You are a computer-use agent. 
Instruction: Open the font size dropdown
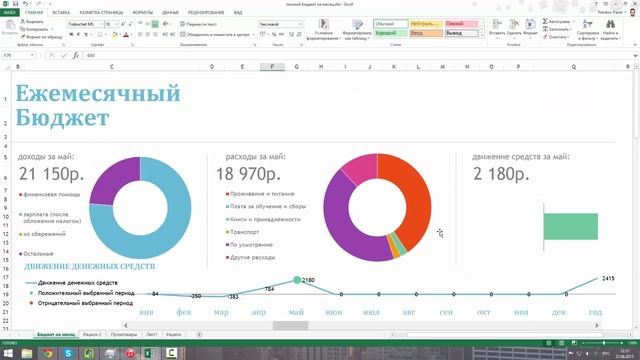tap(116, 24)
